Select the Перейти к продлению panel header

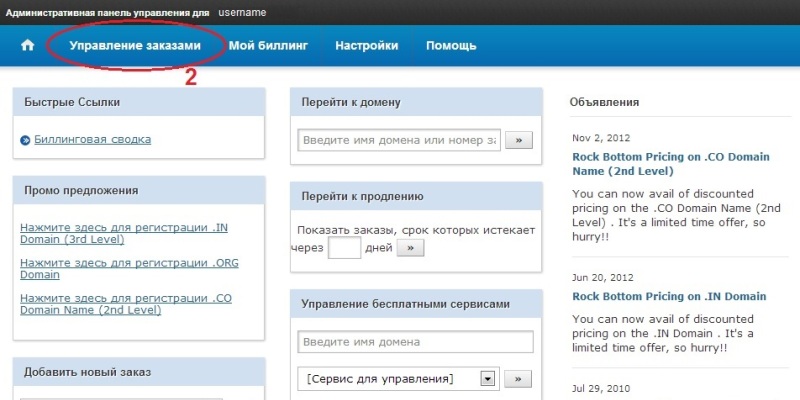click(x=416, y=196)
